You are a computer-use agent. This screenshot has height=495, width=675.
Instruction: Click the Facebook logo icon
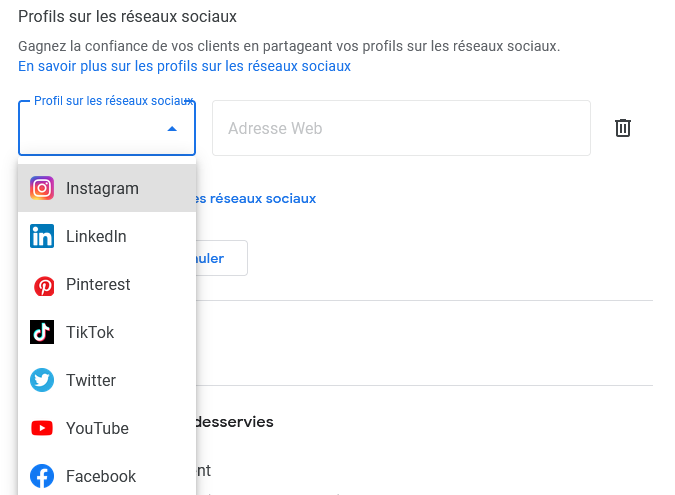point(42,476)
